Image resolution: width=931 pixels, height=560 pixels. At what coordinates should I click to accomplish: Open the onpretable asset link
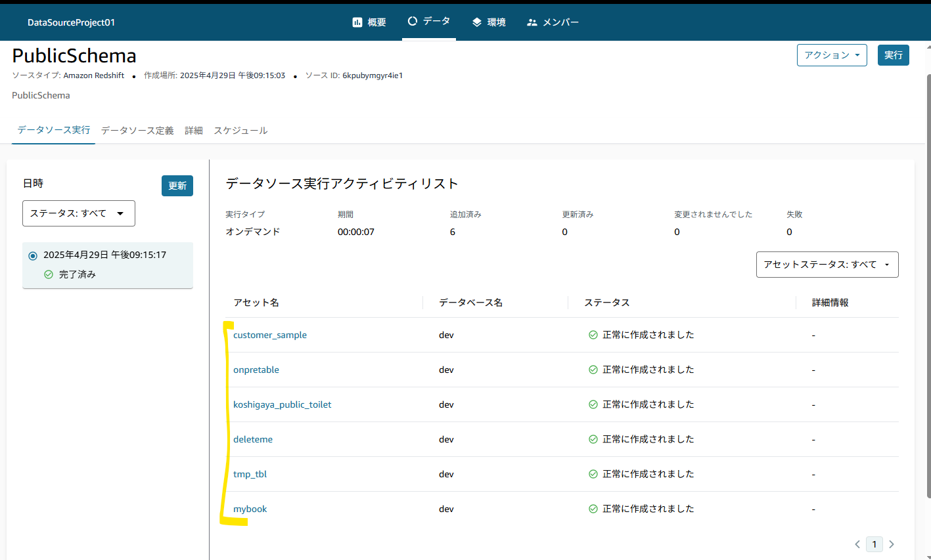point(256,370)
